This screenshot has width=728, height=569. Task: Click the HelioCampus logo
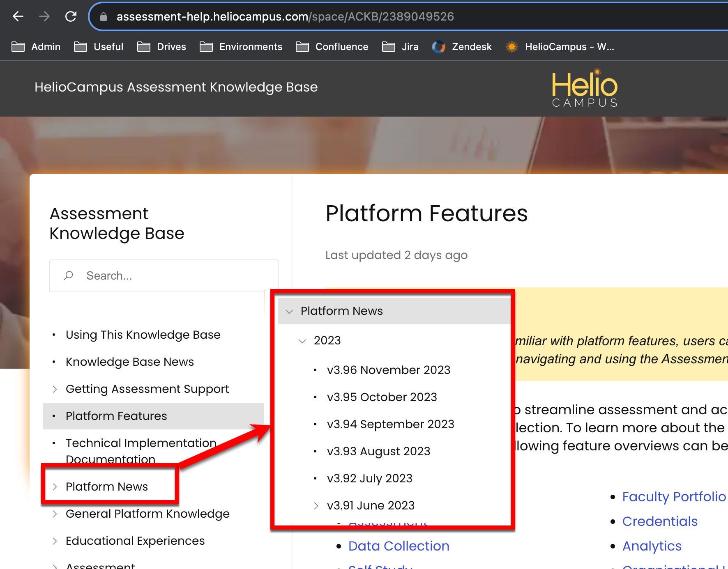584,88
